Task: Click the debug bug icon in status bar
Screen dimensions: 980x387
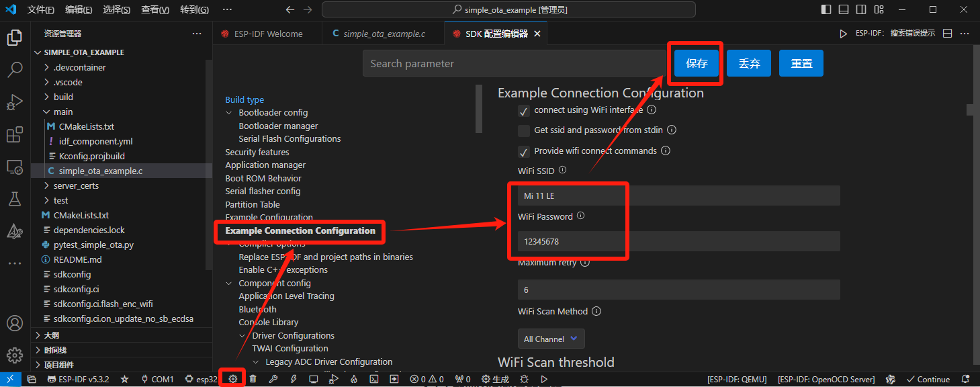Action: 524,379
